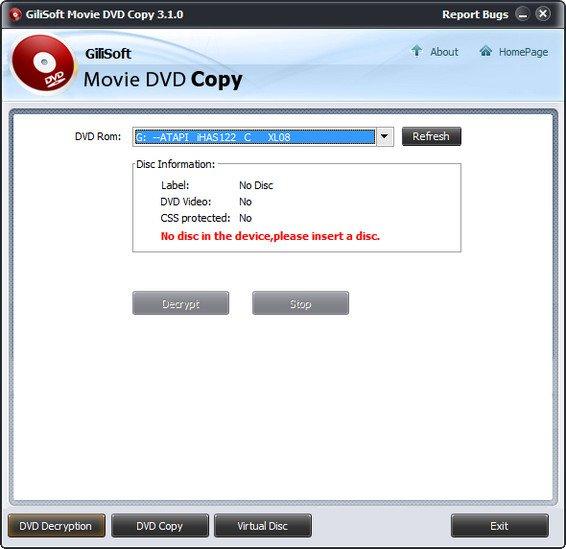Switch to the DVD Decryption tab
Screen dimensions: 566x549
56,526
